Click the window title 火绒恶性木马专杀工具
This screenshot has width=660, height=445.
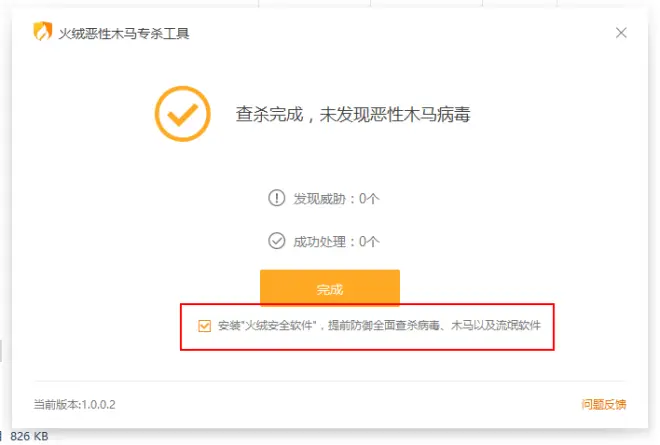[x=124, y=33]
